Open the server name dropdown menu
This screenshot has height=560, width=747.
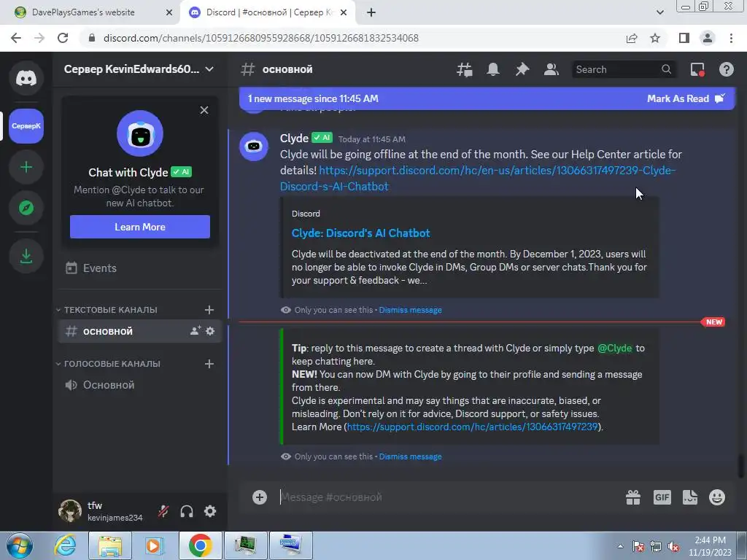pos(139,69)
